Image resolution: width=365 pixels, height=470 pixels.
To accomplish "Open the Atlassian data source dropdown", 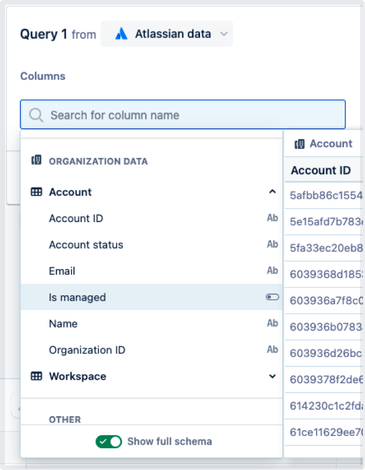I will [167, 34].
